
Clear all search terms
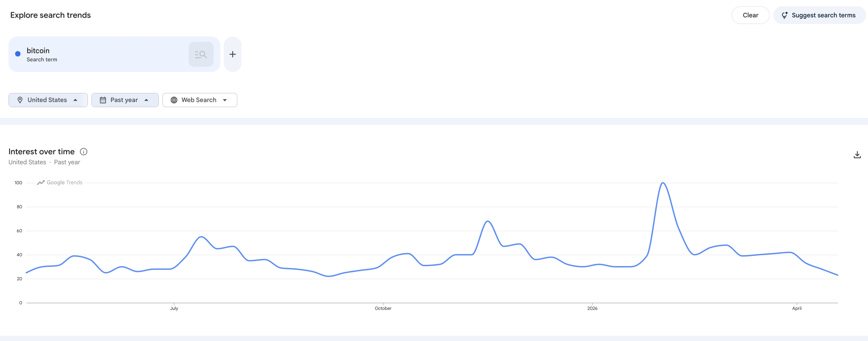point(750,15)
